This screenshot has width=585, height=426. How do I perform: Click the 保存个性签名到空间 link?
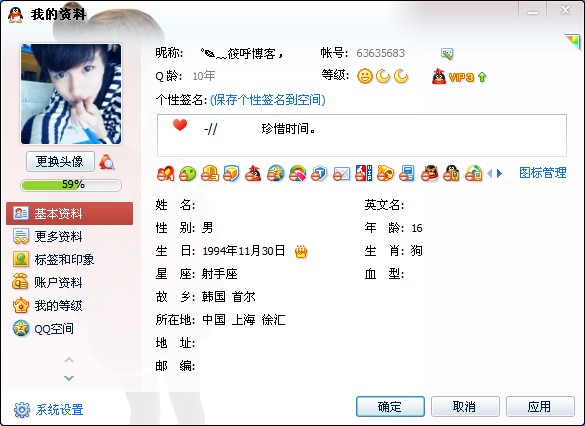pyautogui.click(x=268, y=100)
